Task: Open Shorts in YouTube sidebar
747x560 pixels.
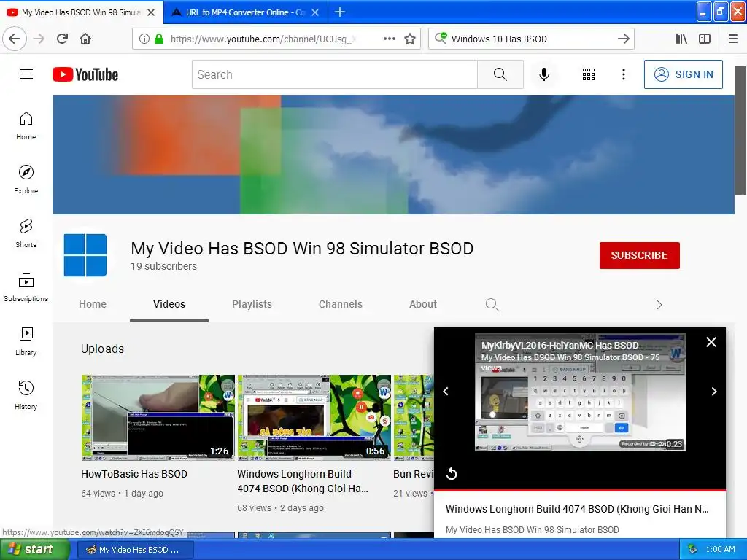Action: pyautogui.click(x=26, y=233)
